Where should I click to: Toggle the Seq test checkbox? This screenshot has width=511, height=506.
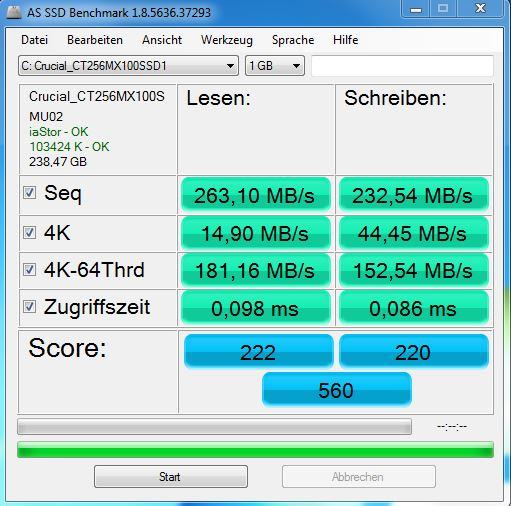pos(29,193)
